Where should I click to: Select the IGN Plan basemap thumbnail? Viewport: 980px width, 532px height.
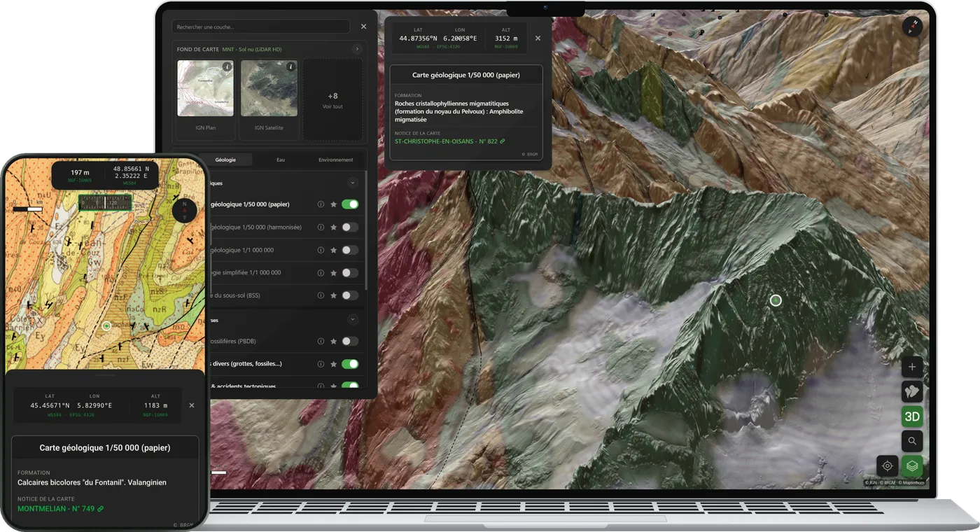pos(206,88)
